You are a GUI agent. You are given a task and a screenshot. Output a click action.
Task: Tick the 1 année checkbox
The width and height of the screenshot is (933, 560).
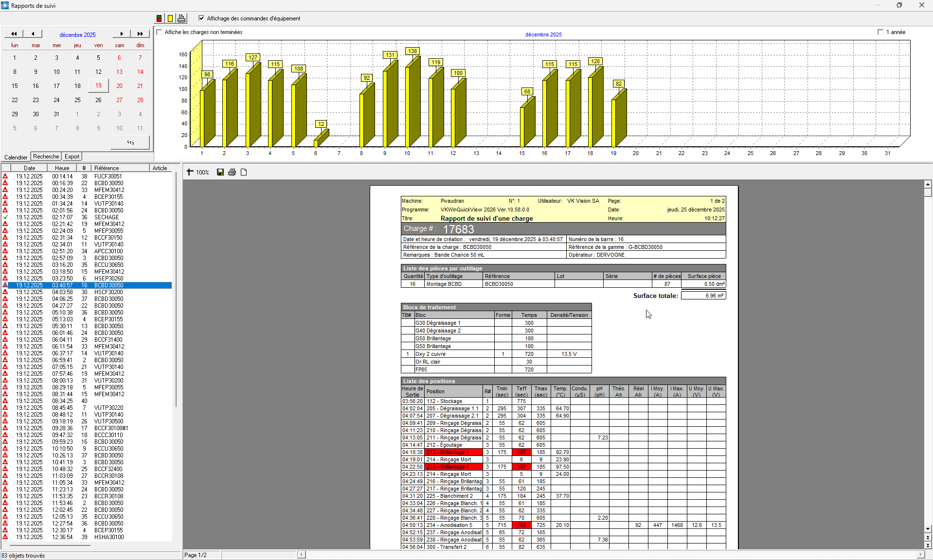[880, 32]
